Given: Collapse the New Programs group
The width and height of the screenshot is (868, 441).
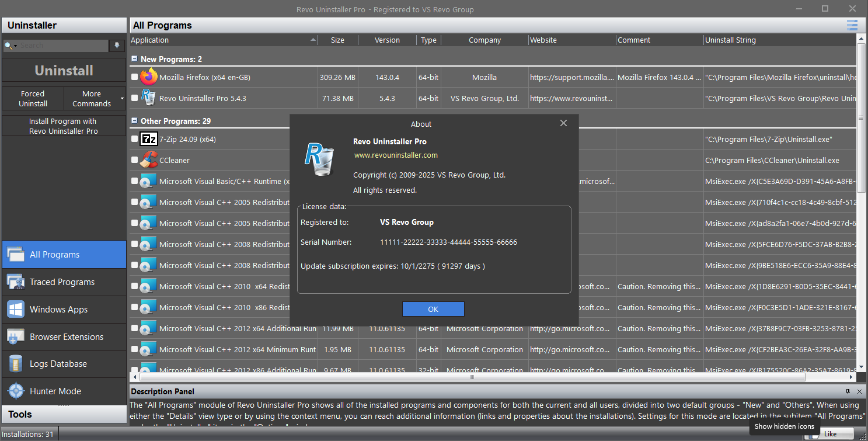Looking at the screenshot, I should click(134, 59).
